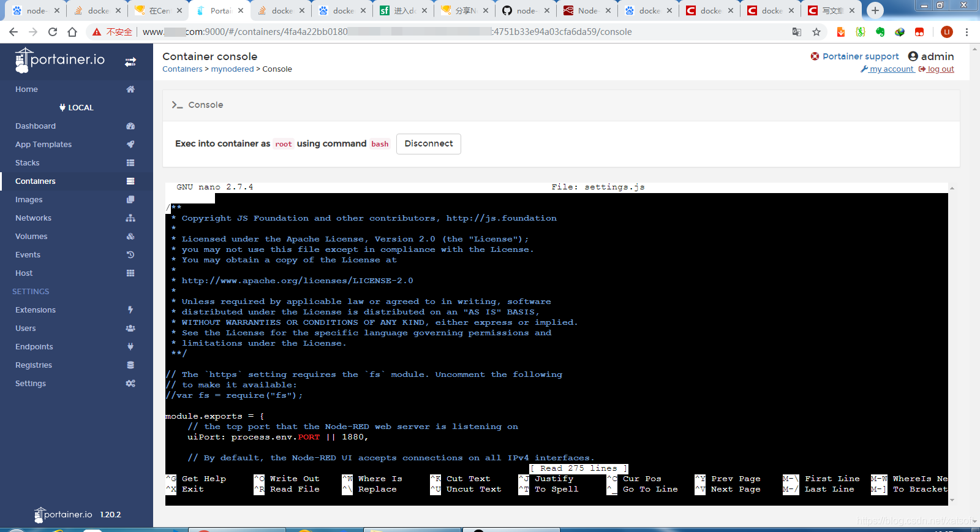Select Containers in the sidebar
The width and height of the screenshot is (980, 532).
pyautogui.click(x=36, y=181)
